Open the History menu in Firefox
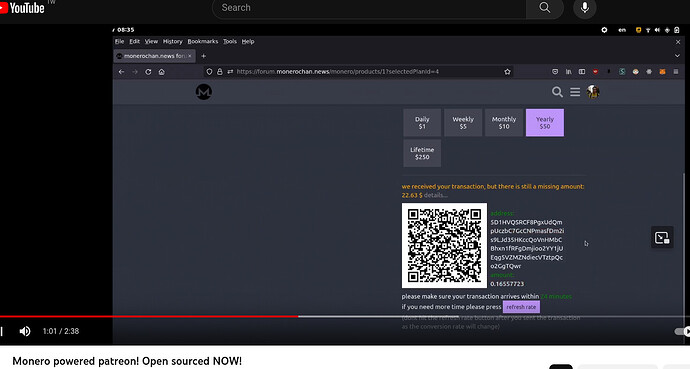 point(172,41)
